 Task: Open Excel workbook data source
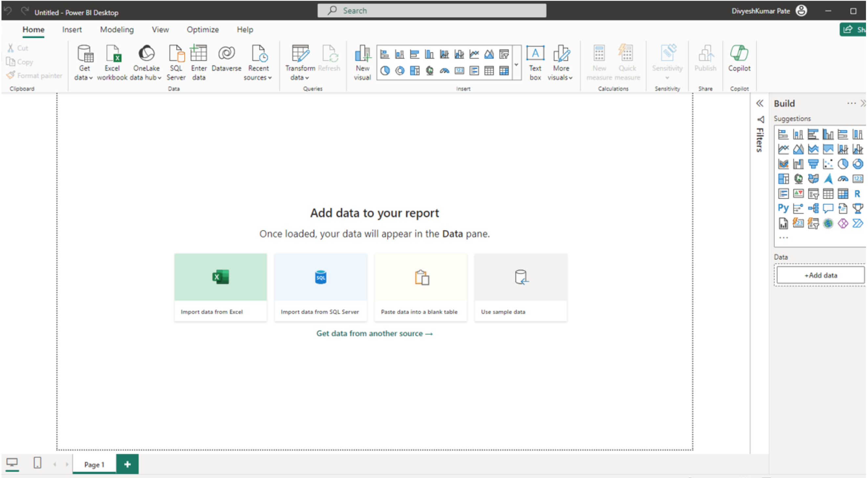pos(112,63)
